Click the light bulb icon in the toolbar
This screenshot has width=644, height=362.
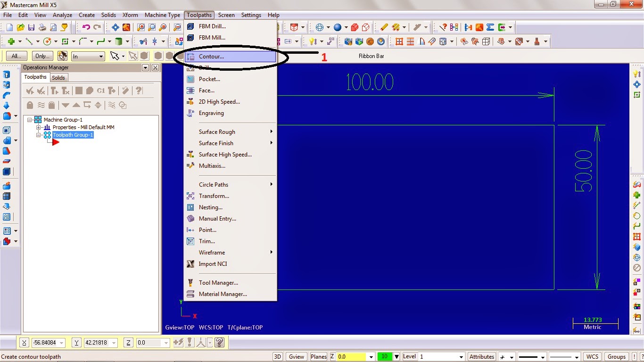pyautogui.click(x=313, y=41)
